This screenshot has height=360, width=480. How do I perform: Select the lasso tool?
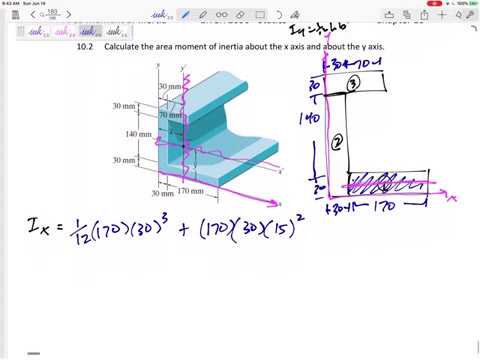279,15
